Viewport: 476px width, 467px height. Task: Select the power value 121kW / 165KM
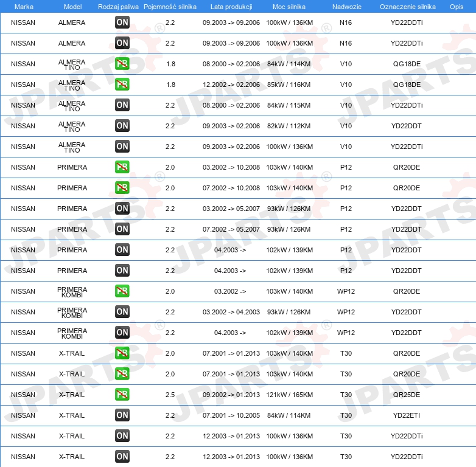tap(289, 395)
